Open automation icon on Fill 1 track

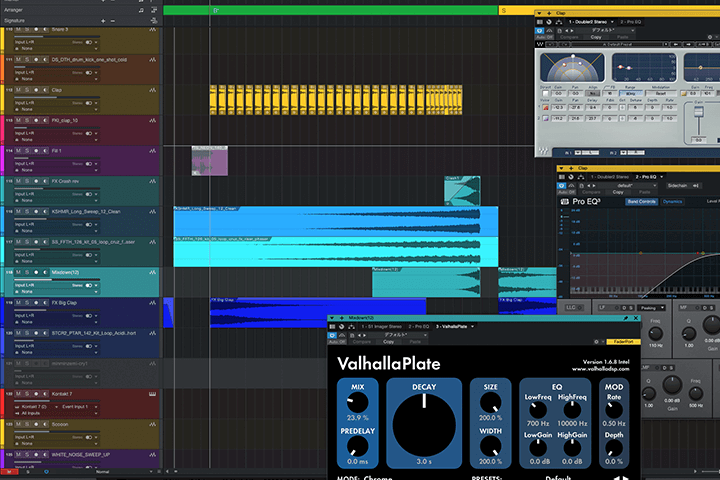coord(152,151)
